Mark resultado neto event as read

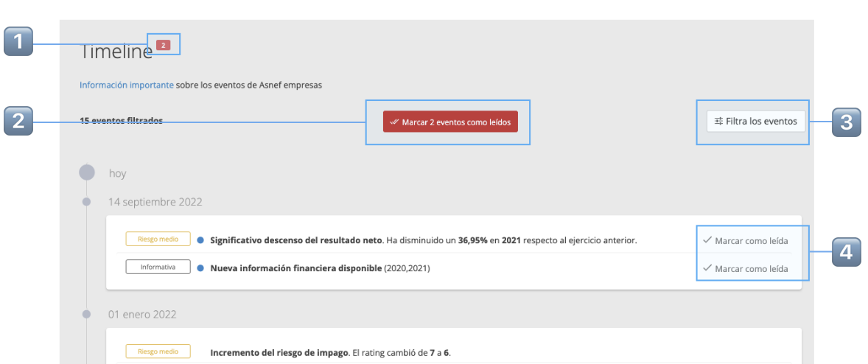click(745, 241)
